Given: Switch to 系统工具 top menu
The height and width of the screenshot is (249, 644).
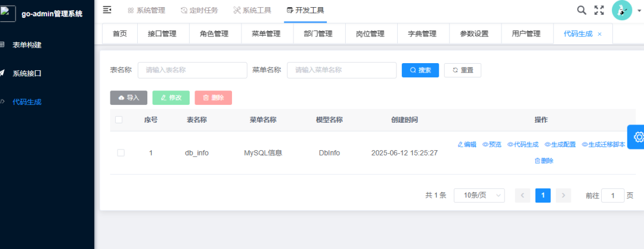Looking at the screenshot, I should point(252,10).
